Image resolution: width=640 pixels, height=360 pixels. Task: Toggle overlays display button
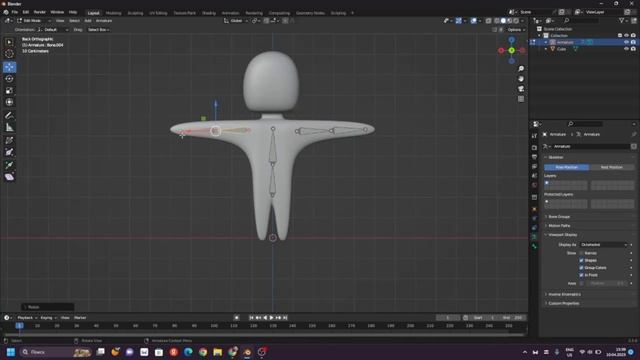click(x=473, y=21)
